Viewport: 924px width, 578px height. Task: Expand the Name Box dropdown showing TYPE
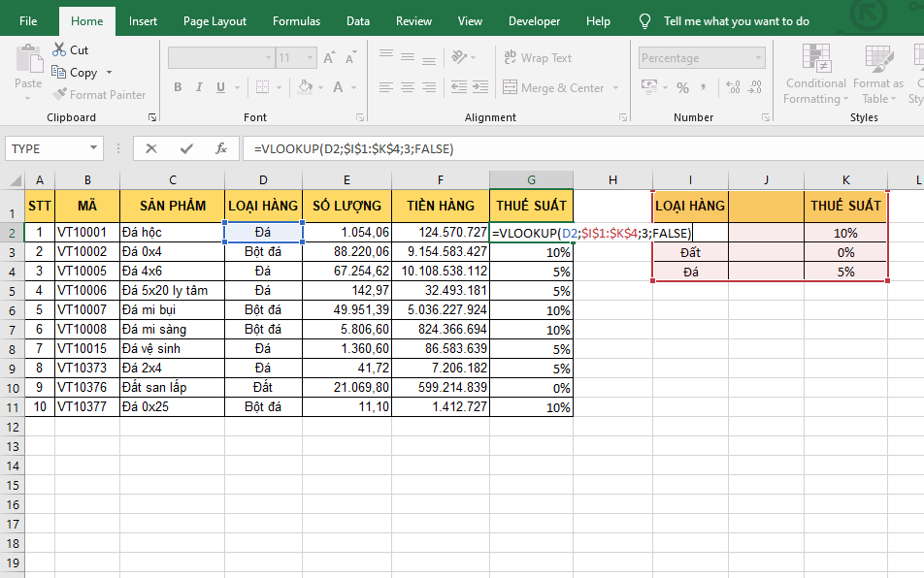click(x=94, y=148)
